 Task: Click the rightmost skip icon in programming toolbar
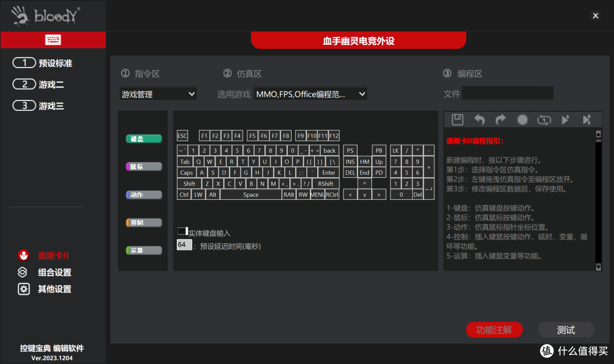(587, 120)
